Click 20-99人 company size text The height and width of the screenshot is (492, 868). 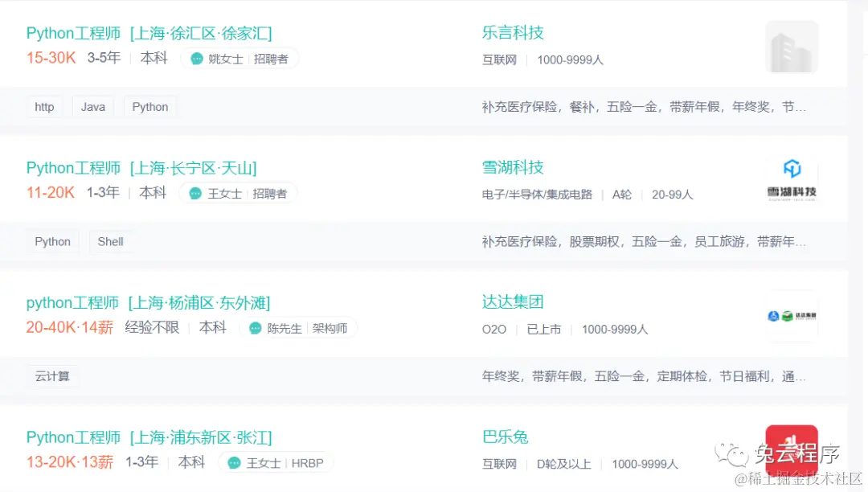(672, 195)
